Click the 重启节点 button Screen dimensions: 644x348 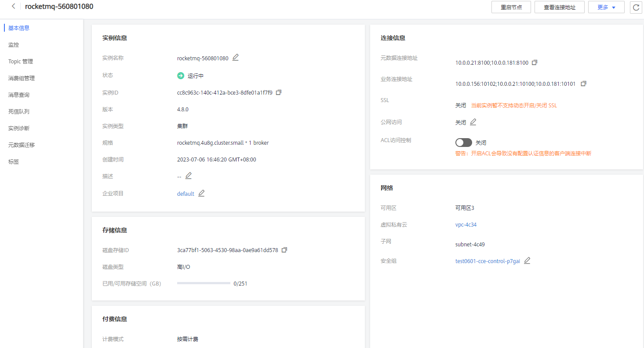[511, 7]
